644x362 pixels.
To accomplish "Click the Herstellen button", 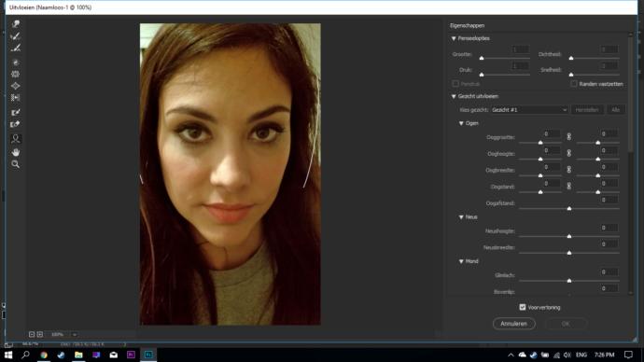I will coord(587,110).
